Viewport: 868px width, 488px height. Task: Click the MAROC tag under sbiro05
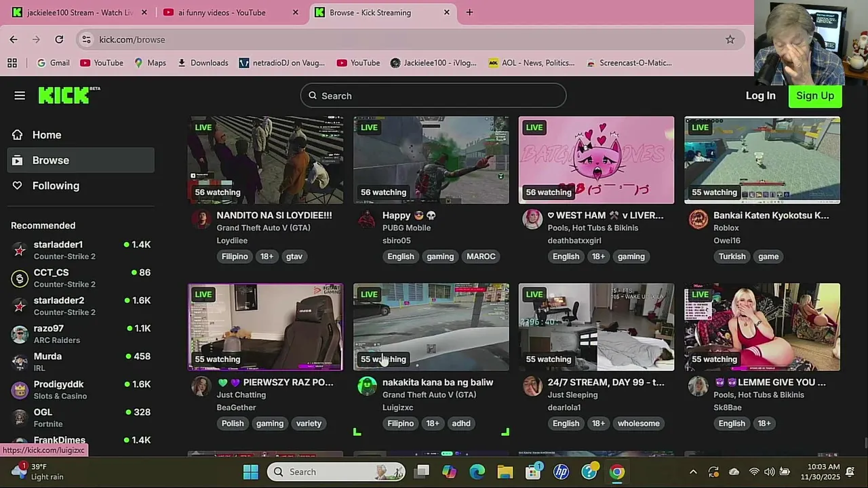[x=481, y=256]
